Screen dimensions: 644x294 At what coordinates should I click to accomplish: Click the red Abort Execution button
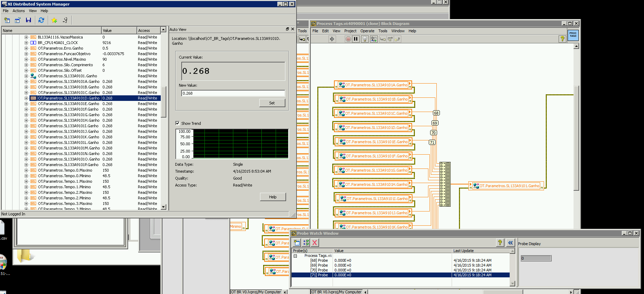[x=348, y=39]
